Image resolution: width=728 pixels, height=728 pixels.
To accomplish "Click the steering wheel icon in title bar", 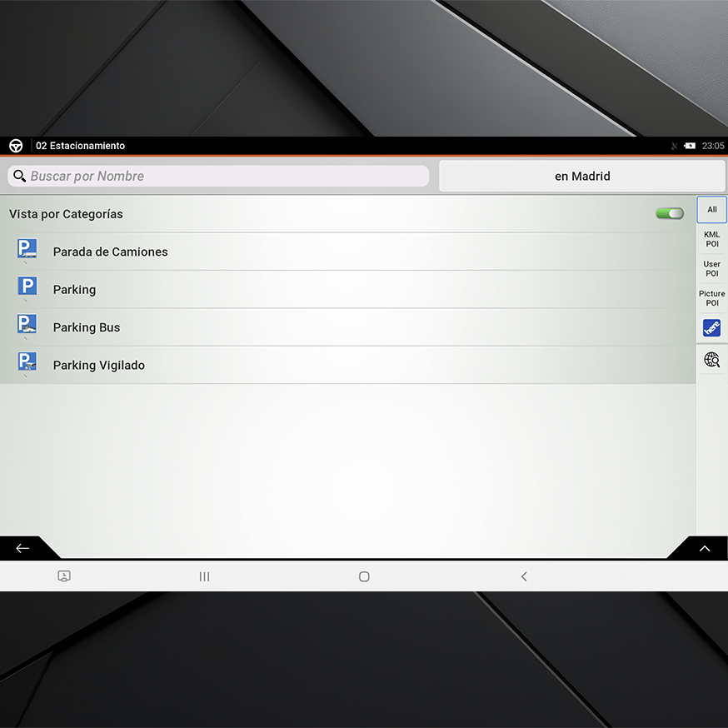I will [16, 146].
